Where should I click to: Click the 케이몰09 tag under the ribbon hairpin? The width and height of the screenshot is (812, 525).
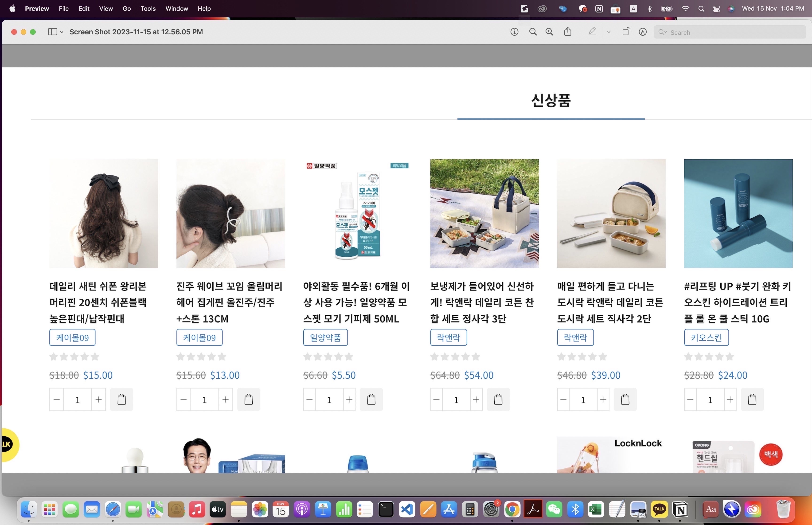(x=72, y=337)
